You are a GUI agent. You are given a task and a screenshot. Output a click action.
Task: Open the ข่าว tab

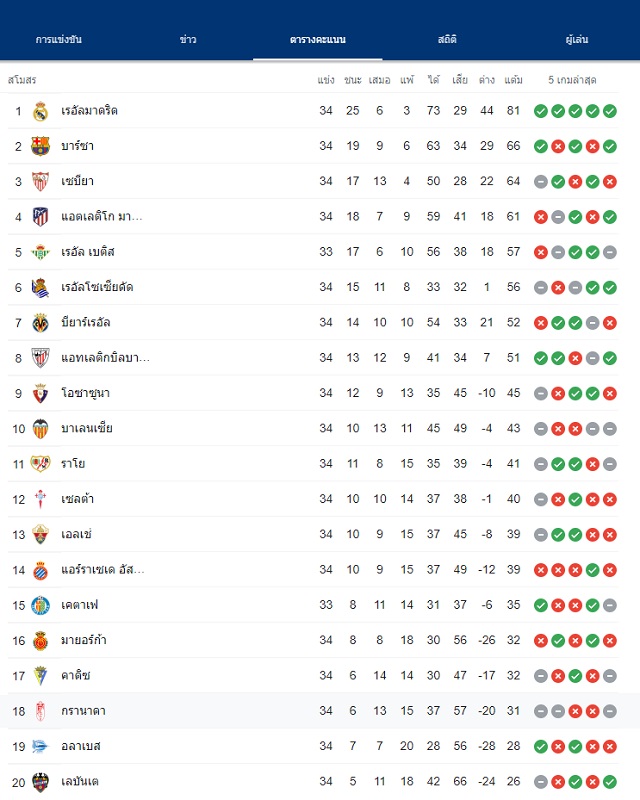tap(188, 39)
